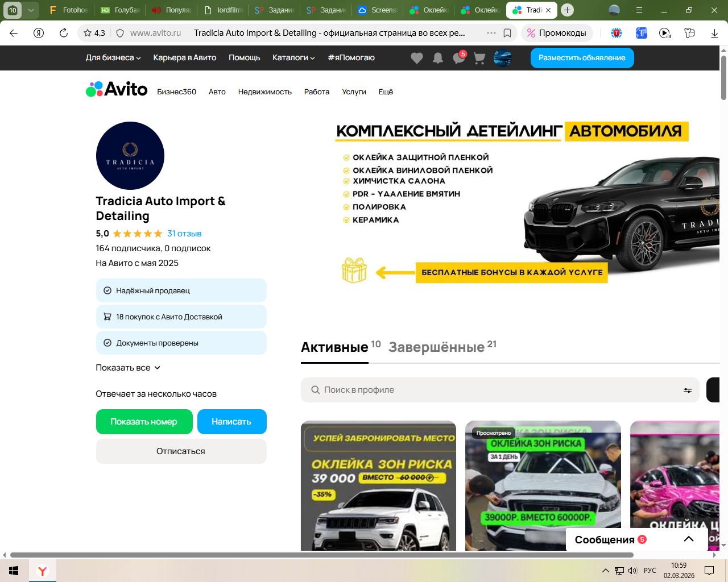This screenshot has height=582, width=728.
Task: Open the 'Ещё' categories menu
Action: click(386, 92)
